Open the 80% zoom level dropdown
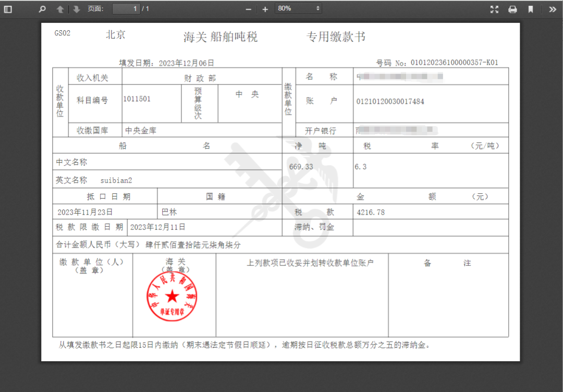This screenshot has height=392, width=563. [298, 9]
